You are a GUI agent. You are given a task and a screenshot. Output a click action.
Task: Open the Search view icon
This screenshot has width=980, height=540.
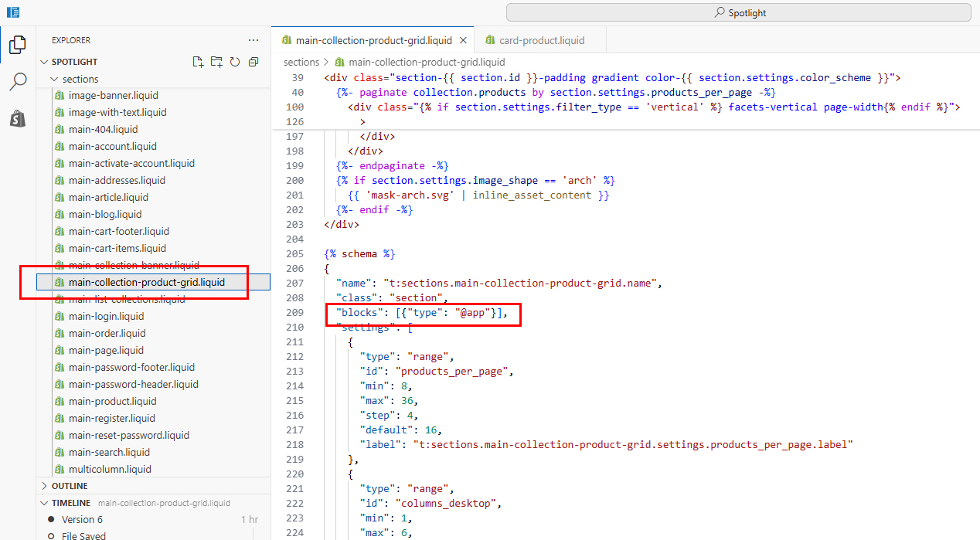[17, 82]
